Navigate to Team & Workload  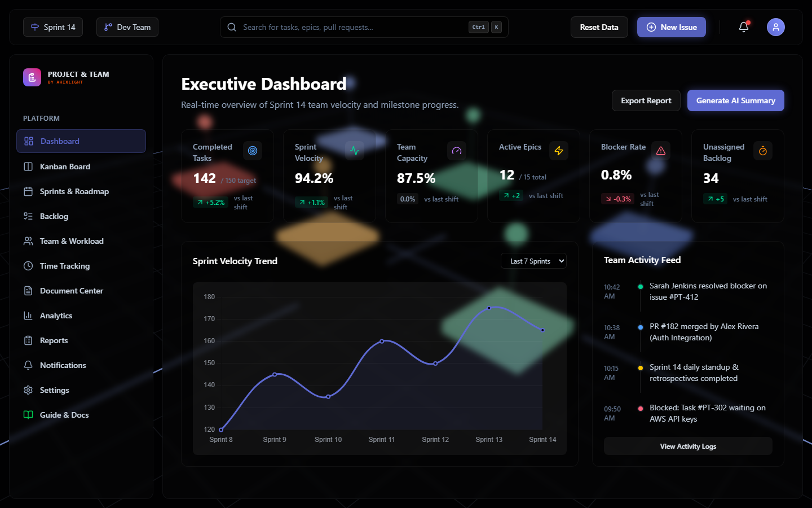[x=81, y=241]
